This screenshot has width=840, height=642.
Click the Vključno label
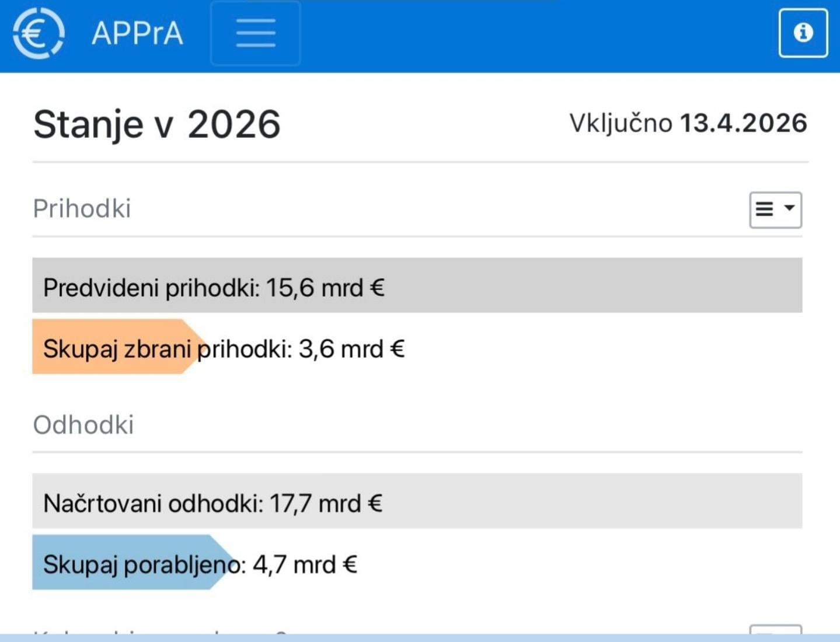tap(621, 123)
